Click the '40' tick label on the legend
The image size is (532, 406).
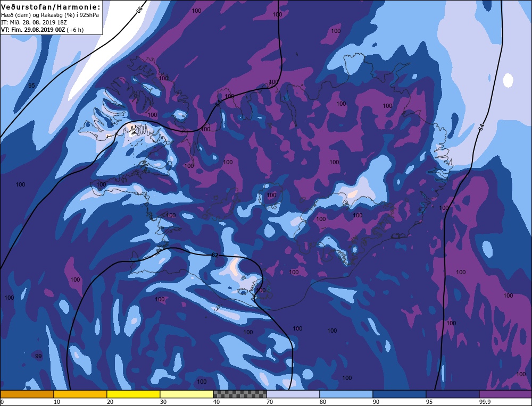click(217, 402)
